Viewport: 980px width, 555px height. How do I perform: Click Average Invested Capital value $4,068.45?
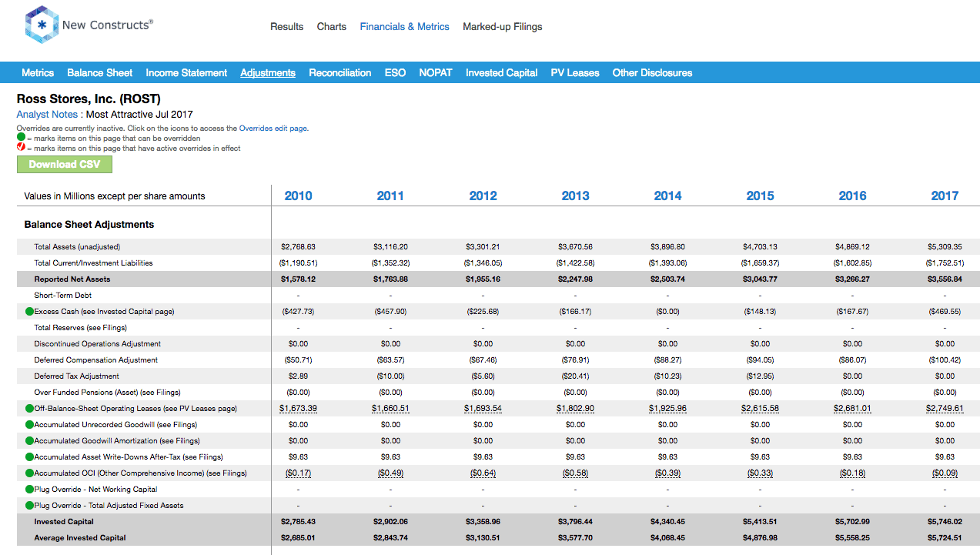(667, 538)
